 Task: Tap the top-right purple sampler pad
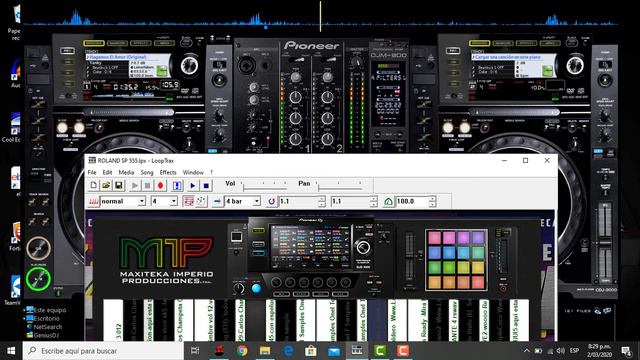click(x=478, y=238)
